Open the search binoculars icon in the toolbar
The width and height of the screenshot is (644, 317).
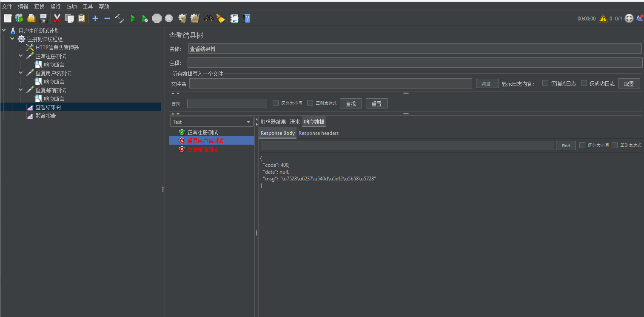[x=208, y=18]
